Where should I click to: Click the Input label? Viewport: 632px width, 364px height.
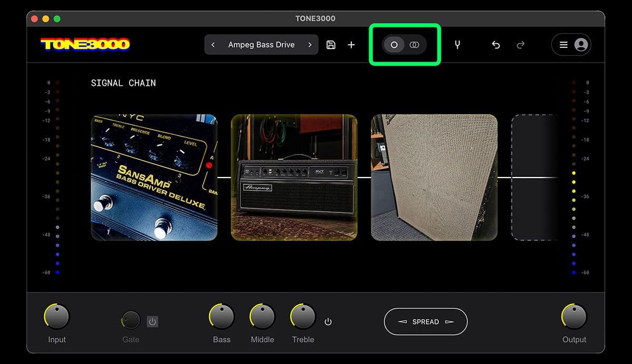pos(57,340)
